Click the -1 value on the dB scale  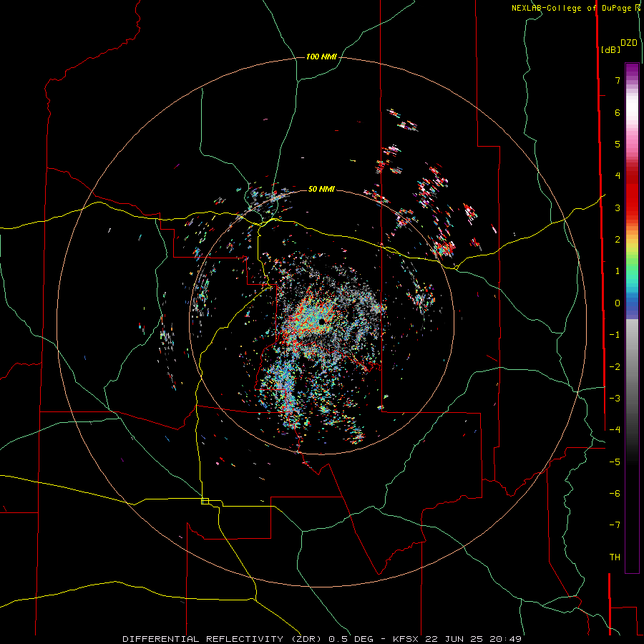point(615,335)
